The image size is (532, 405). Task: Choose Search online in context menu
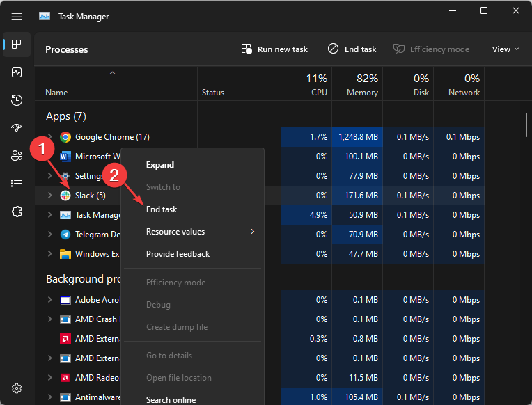pos(192,400)
